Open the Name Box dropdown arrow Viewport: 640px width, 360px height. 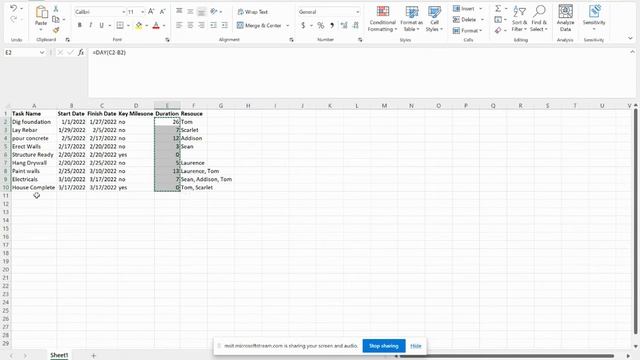(x=42, y=52)
